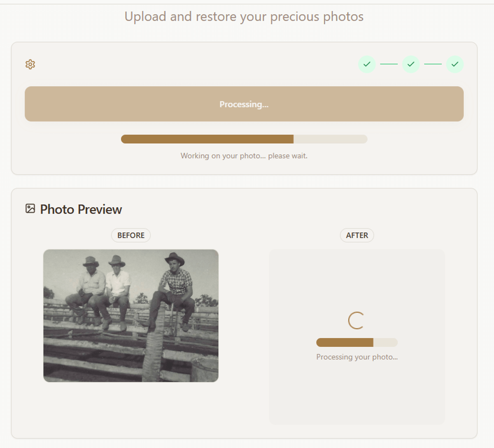Switch to the AFTER view label
Screen dimensions: 494x448
[357, 235]
